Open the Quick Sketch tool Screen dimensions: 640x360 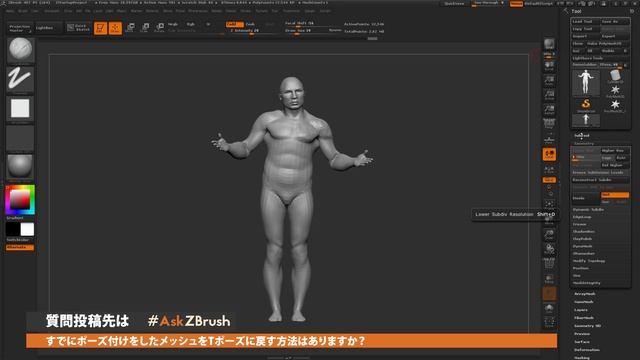pos(78,28)
